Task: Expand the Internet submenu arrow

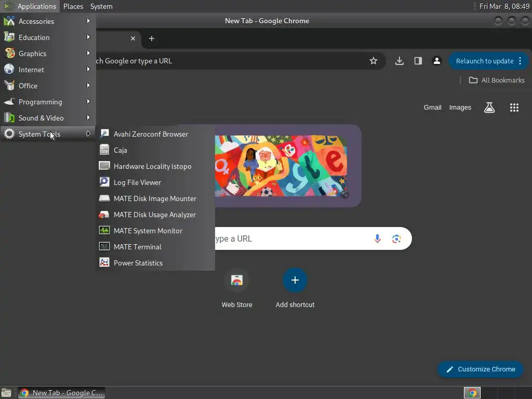Action: 88,69
